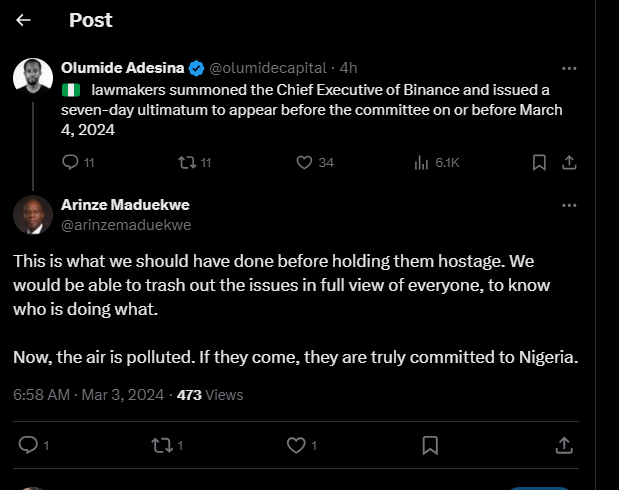Viewport: 619px width, 490px height.
Task: Open Olumide Adesina's profile name link
Action: 123,68
